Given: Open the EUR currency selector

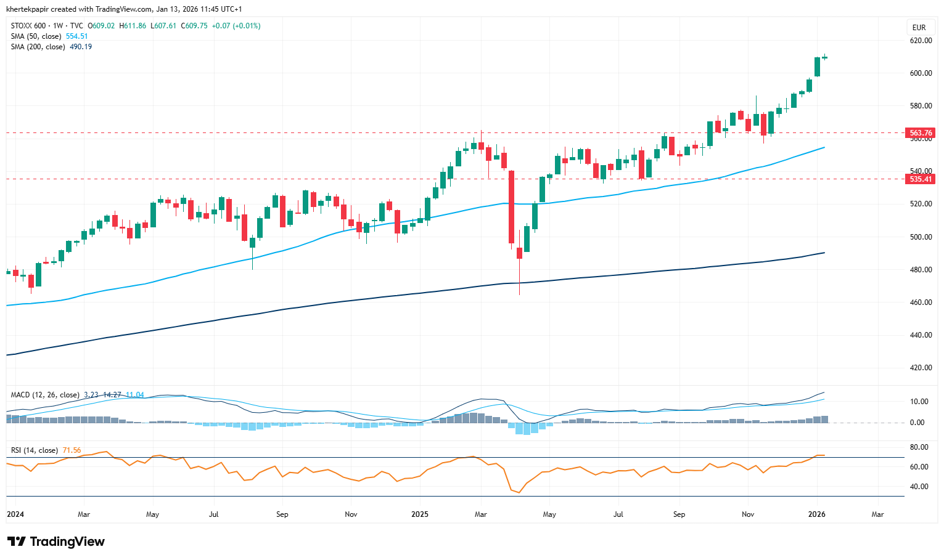Looking at the screenshot, I should click(919, 28).
